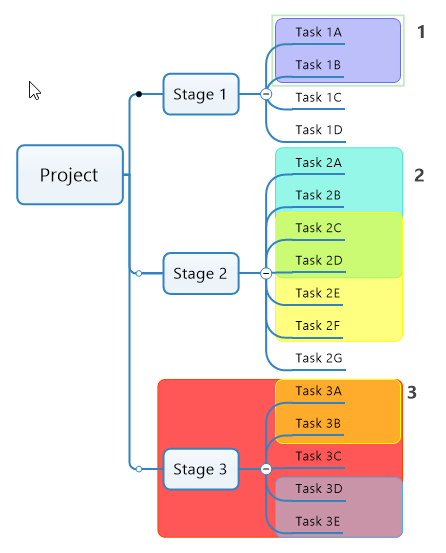The image size is (446, 553).
Task: Click the white connector dot before Stage 3
Action: 139,469
